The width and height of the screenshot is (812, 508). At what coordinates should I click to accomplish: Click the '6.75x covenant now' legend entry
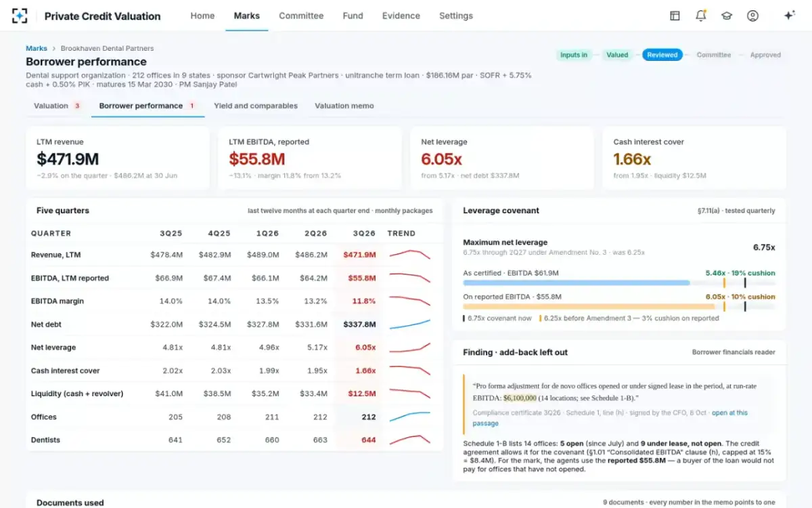pos(497,318)
